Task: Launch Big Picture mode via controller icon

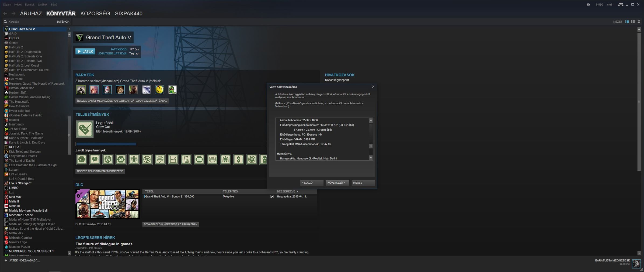Action: pos(621,5)
